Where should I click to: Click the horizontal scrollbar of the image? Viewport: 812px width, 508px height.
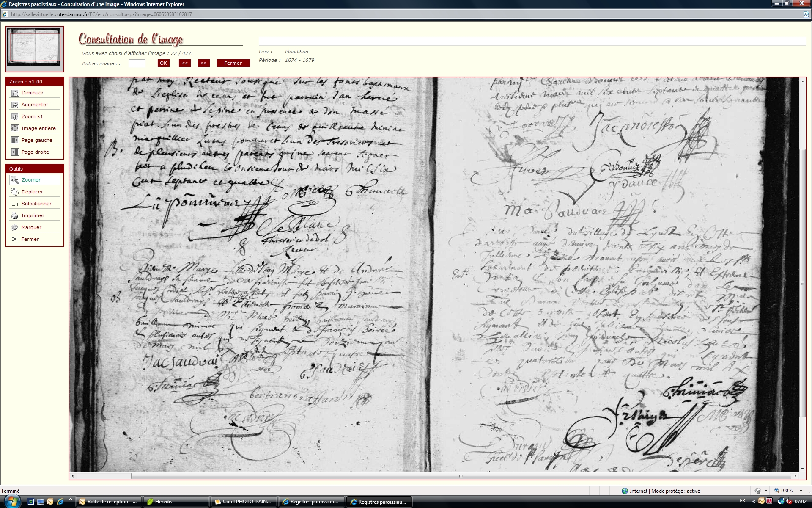point(461,476)
